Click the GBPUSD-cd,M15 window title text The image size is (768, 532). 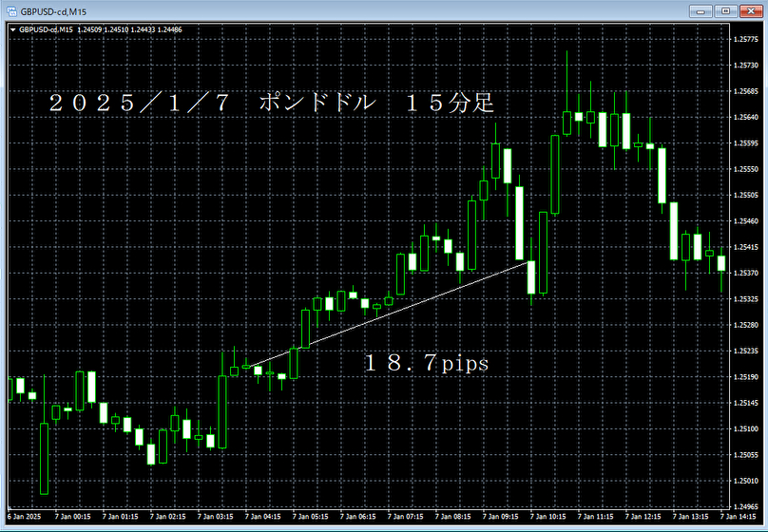(x=54, y=10)
